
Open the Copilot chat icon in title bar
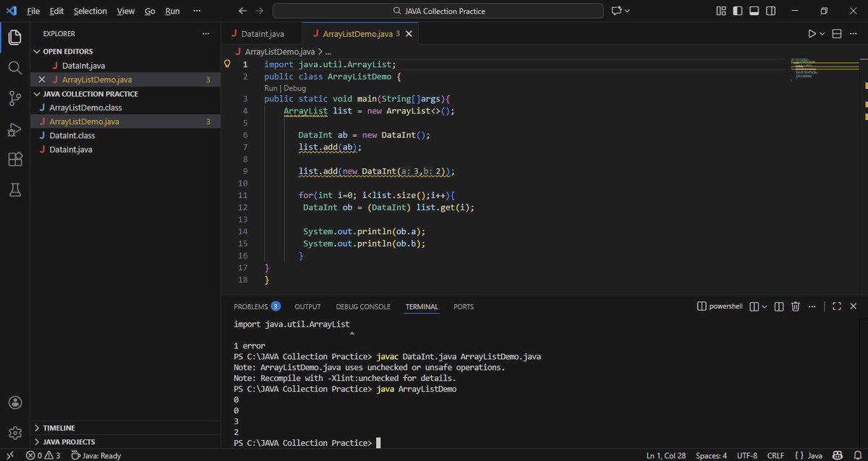click(x=616, y=11)
